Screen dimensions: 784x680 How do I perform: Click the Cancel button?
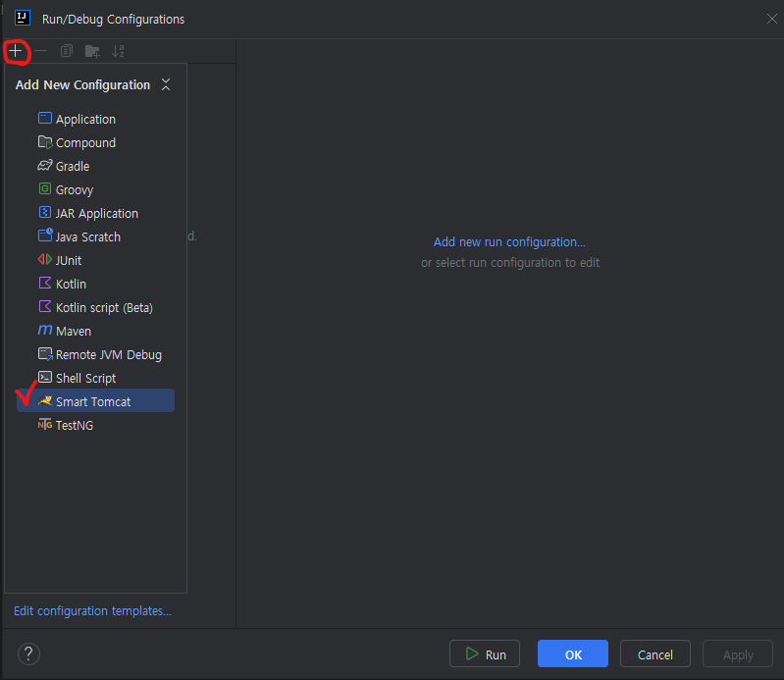tap(655, 654)
